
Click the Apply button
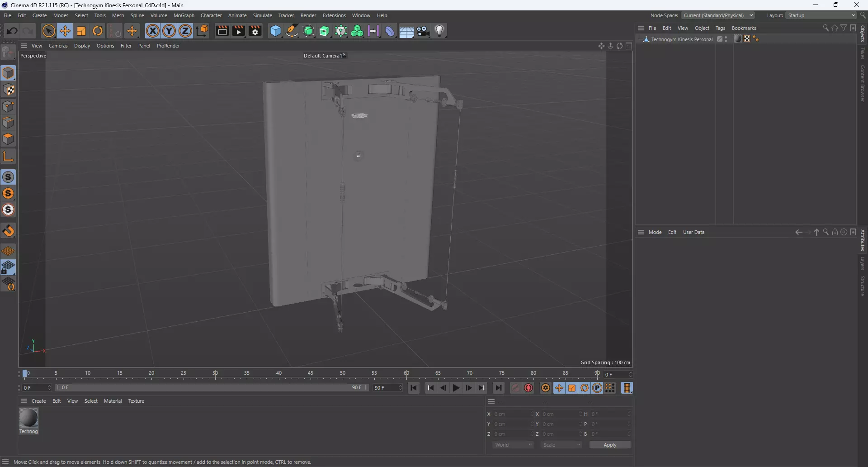tap(610, 445)
